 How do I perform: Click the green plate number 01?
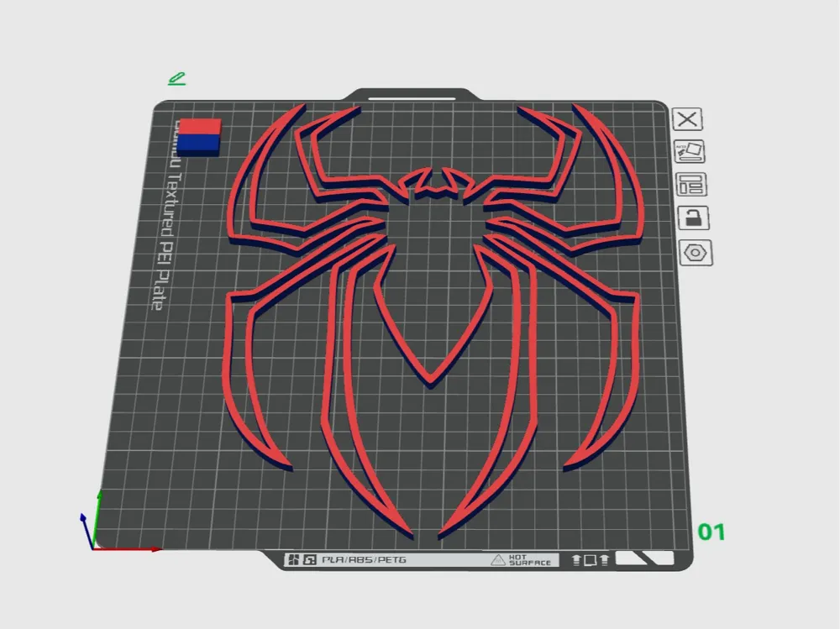pos(713,531)
